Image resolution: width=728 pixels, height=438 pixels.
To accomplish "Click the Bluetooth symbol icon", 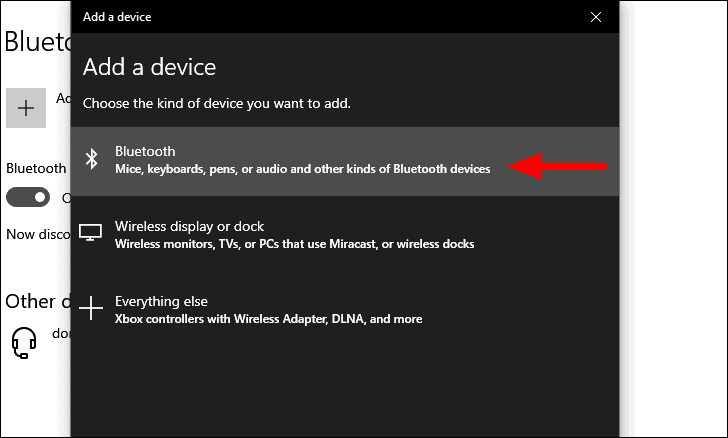I will point(91,159).
